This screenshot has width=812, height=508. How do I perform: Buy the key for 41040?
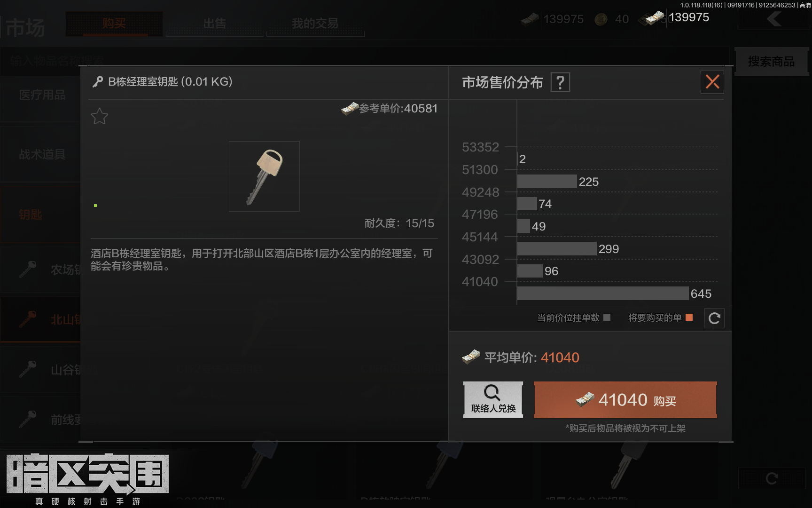click(625, 400)
